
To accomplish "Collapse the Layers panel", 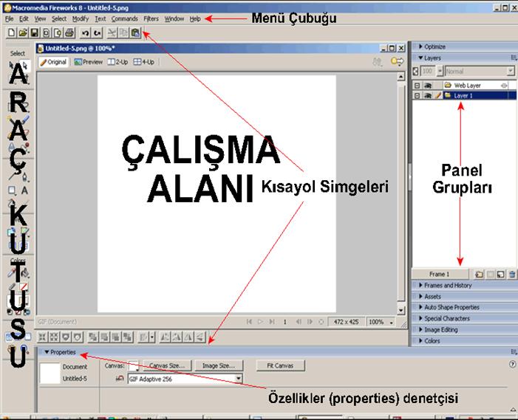I will point(420,58).
